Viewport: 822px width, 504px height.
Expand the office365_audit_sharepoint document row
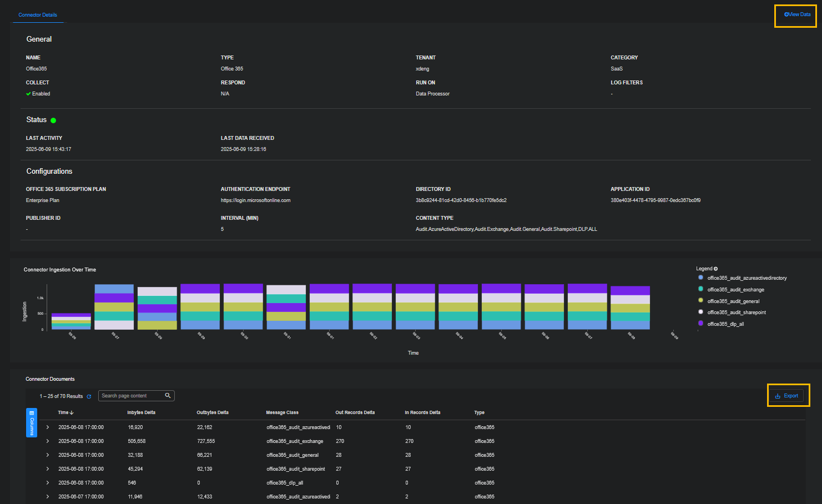48,469
